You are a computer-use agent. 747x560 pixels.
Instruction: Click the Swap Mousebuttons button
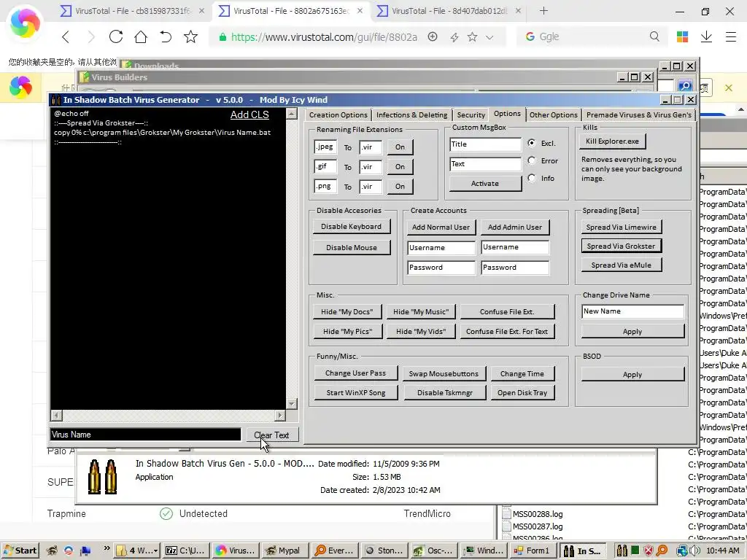coord(444,374)
